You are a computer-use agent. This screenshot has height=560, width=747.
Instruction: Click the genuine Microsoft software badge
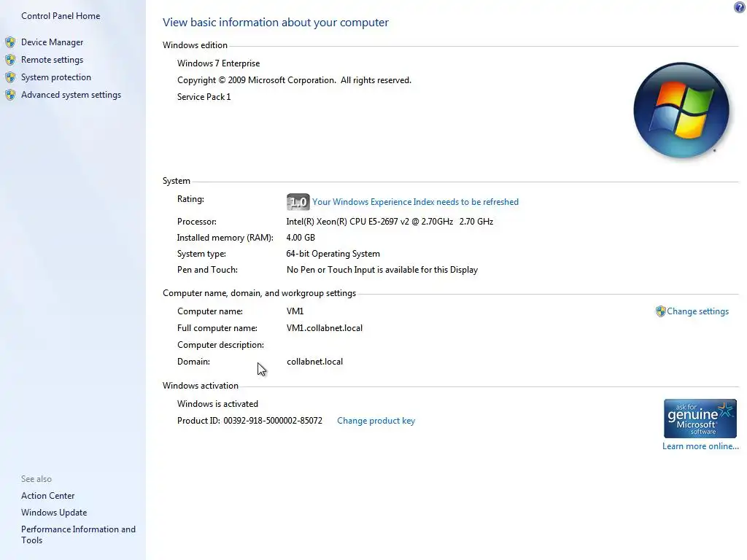[x=700, y=419]
